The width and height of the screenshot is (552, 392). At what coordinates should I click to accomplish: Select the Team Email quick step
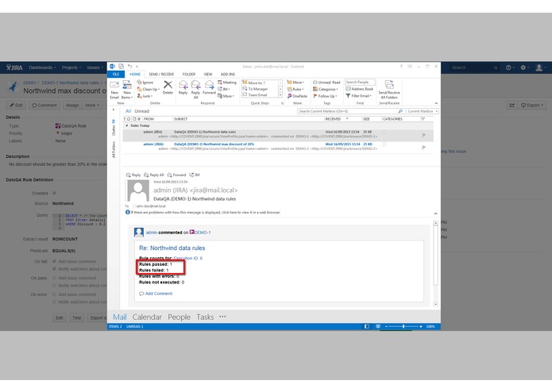tap(261, 95)
